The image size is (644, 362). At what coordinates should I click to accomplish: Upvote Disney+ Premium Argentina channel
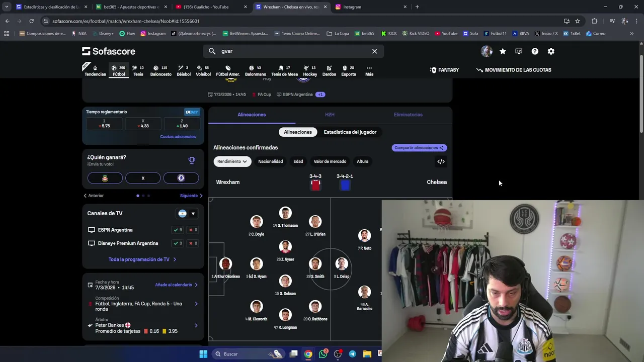click(178, 243)
